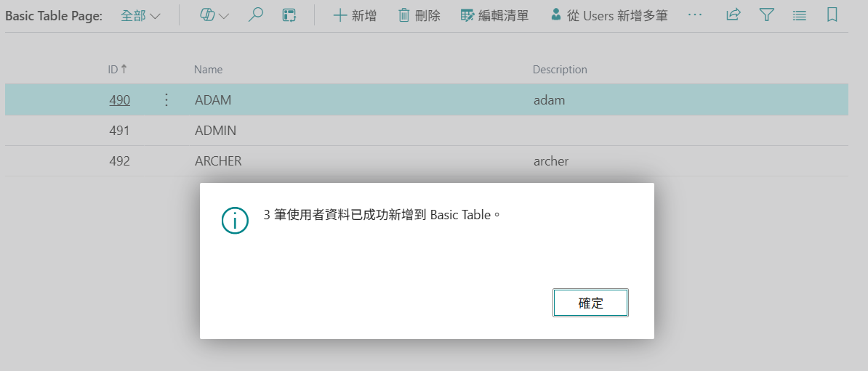
Task: Toggle the filter pane funnel icon
Action: click(766, 15)
